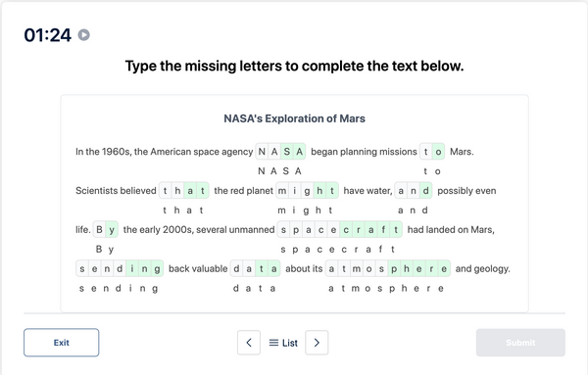Go to the previous question arrow
The image size is (588, 375).
249,343
